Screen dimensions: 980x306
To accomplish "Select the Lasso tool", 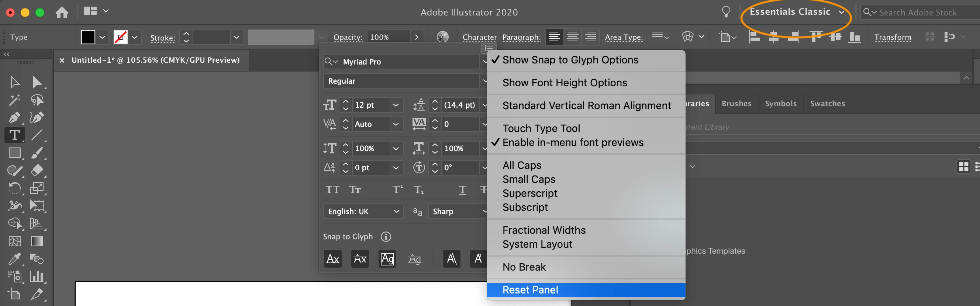I will pyautogui.click(x=37, y=100).
